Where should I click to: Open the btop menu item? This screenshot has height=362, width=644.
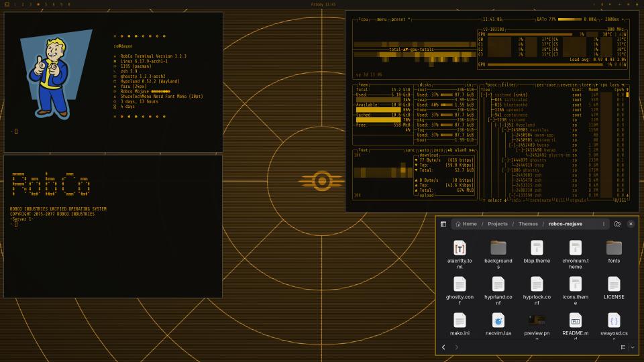[x=381, y=19]
